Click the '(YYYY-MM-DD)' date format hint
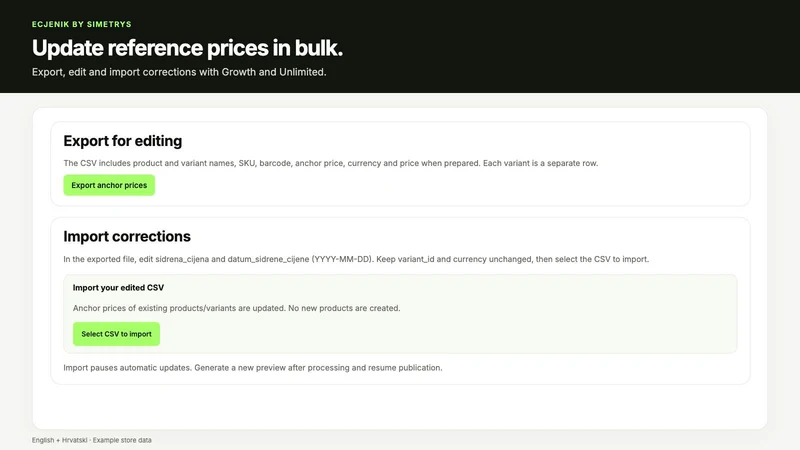Screen dimensions: 800x450 coord(343,259)
